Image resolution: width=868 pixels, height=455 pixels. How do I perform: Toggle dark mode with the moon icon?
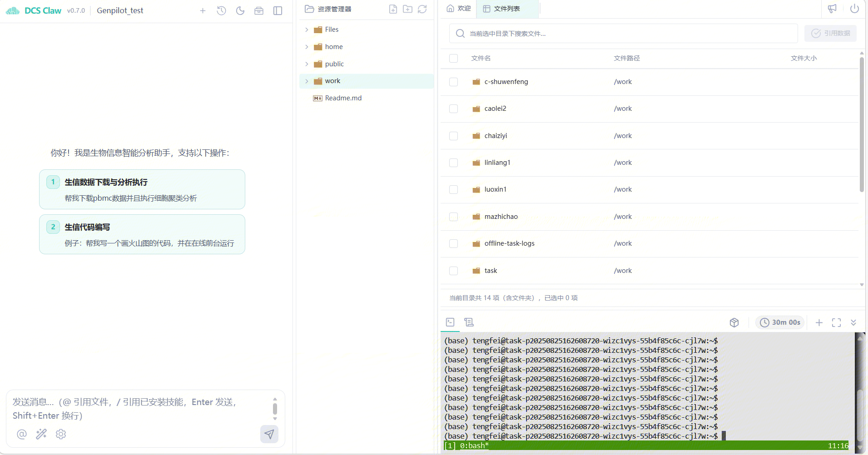click(240, 10)
